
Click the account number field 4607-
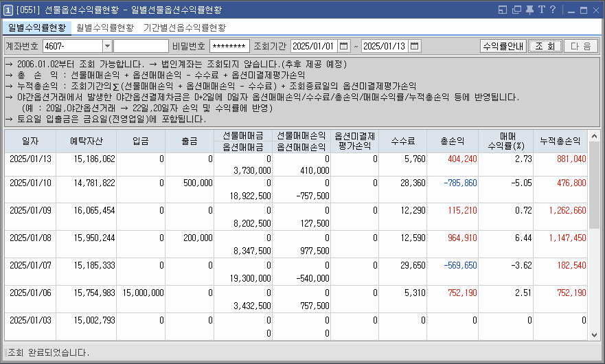[73, 46]
